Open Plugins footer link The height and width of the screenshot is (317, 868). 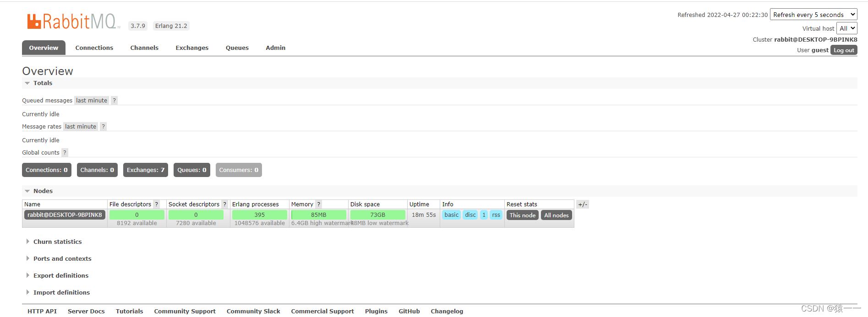click(377, 312)
